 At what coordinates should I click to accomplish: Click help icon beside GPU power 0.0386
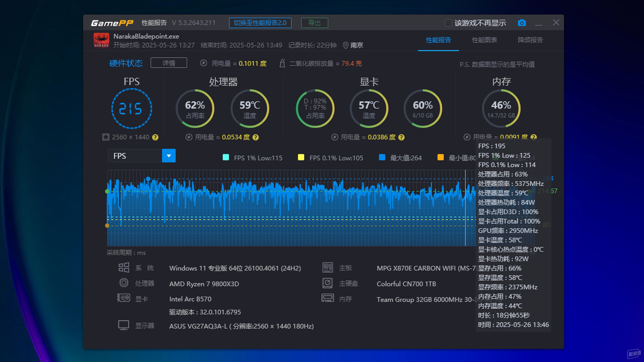(x=401, y=137)
